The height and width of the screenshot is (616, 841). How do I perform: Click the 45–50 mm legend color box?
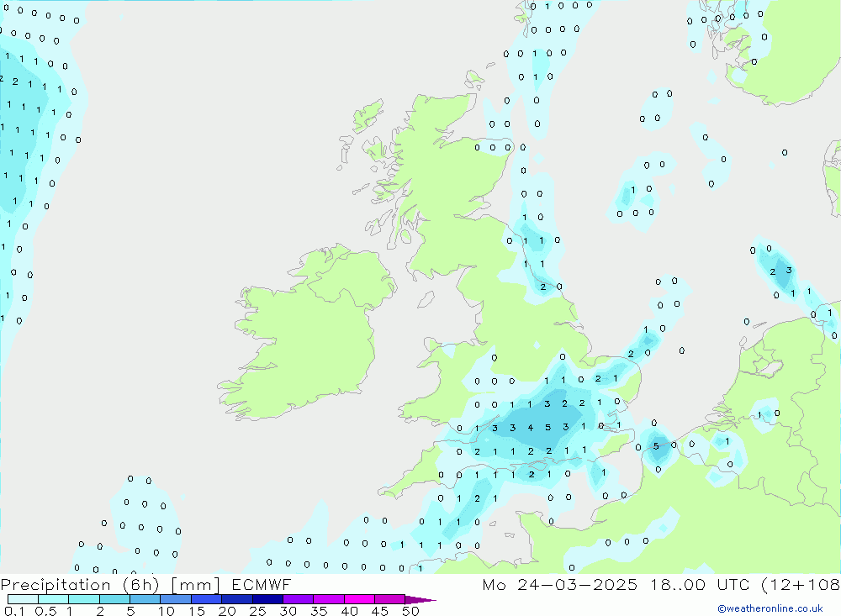pos(390,599)
